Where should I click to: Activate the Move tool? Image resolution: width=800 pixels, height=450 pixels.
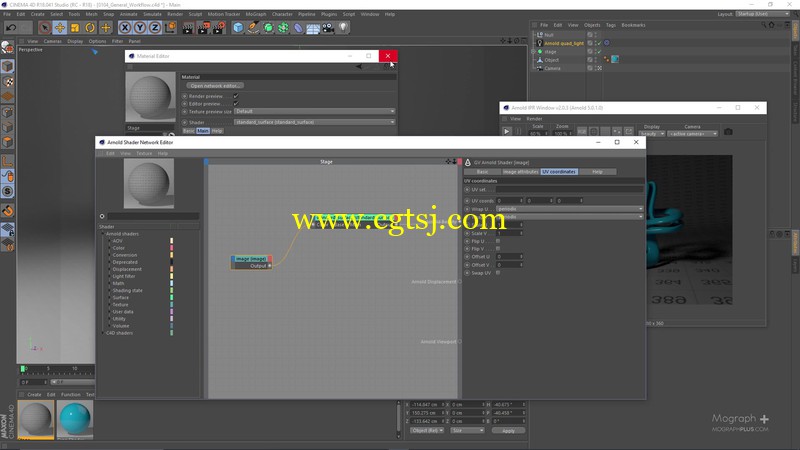60,28
